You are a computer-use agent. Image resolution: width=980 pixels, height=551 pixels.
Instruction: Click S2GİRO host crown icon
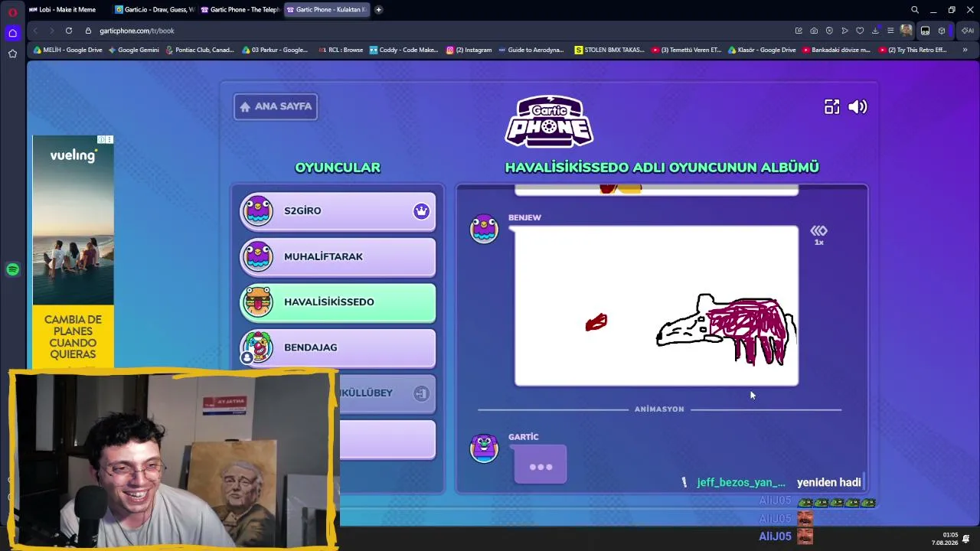[x=421, y=211]
